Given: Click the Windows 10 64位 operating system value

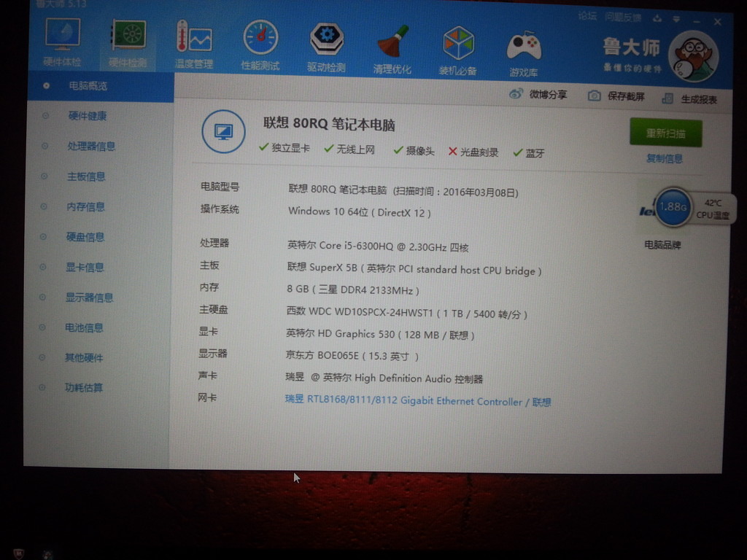Looking at the screenshot, I should [x=359, y=212].
